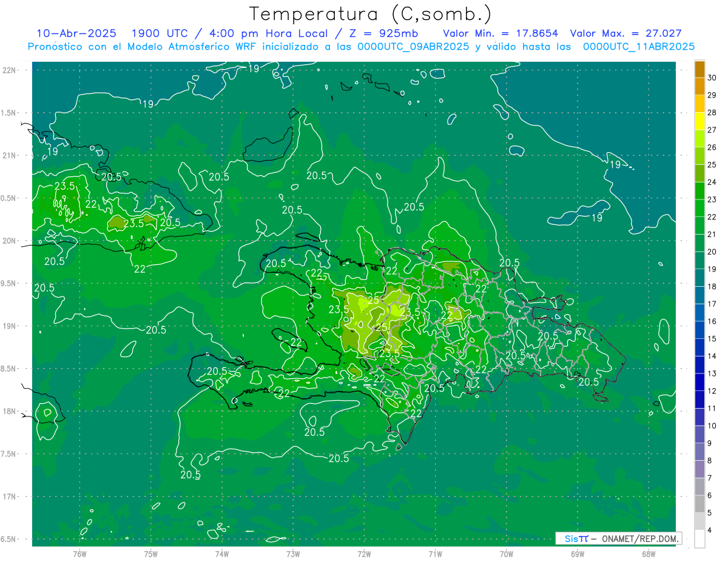Click the valid-until time '0000UTC_11ABR2025'
Viewport: 728px width, 562px height.
pos(638,47)
